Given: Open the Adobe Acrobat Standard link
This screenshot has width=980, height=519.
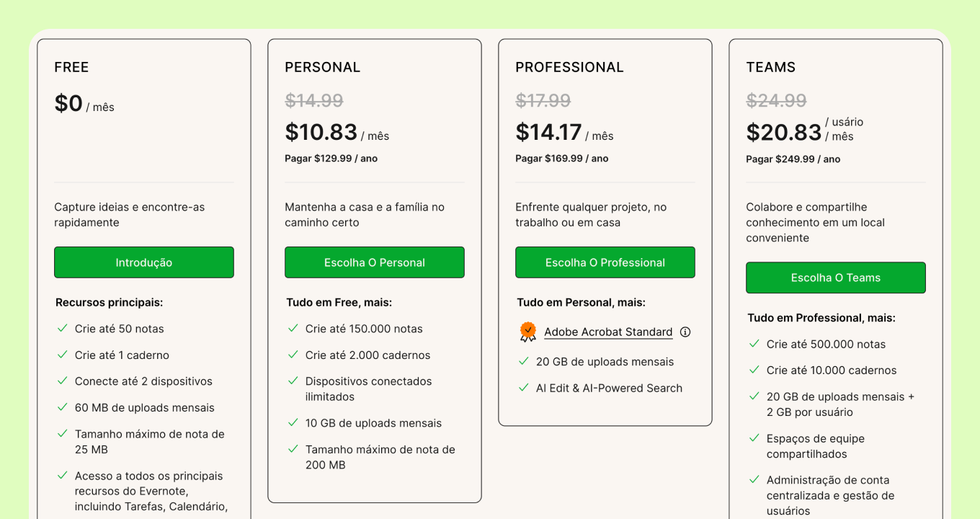Looking at the screenshot, I should pos(608,332).
